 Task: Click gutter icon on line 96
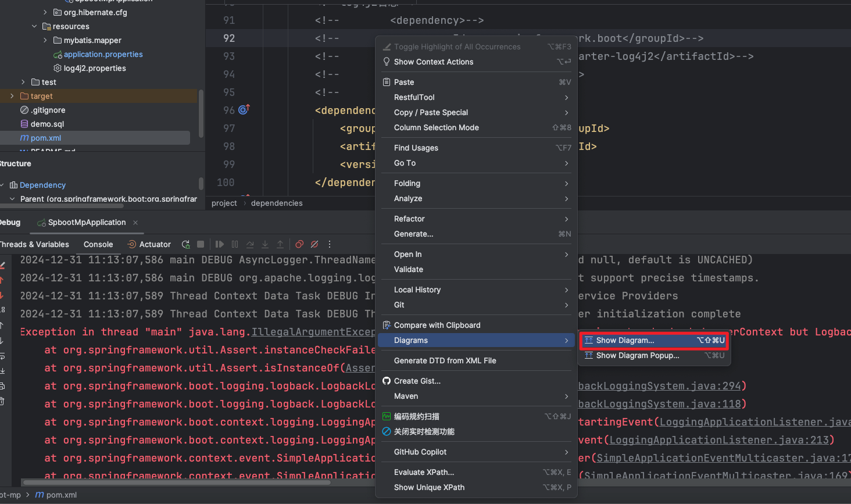coord(244,110)
